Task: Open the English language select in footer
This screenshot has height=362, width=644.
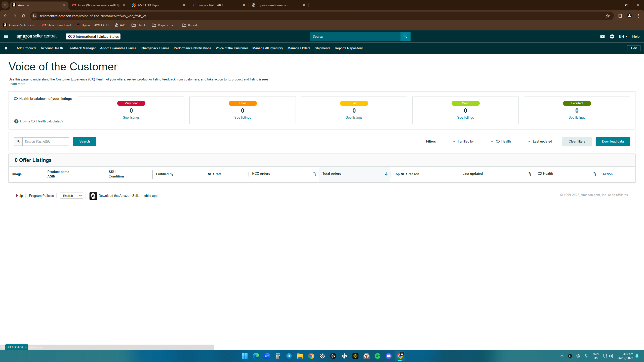Action: point(71,196)
